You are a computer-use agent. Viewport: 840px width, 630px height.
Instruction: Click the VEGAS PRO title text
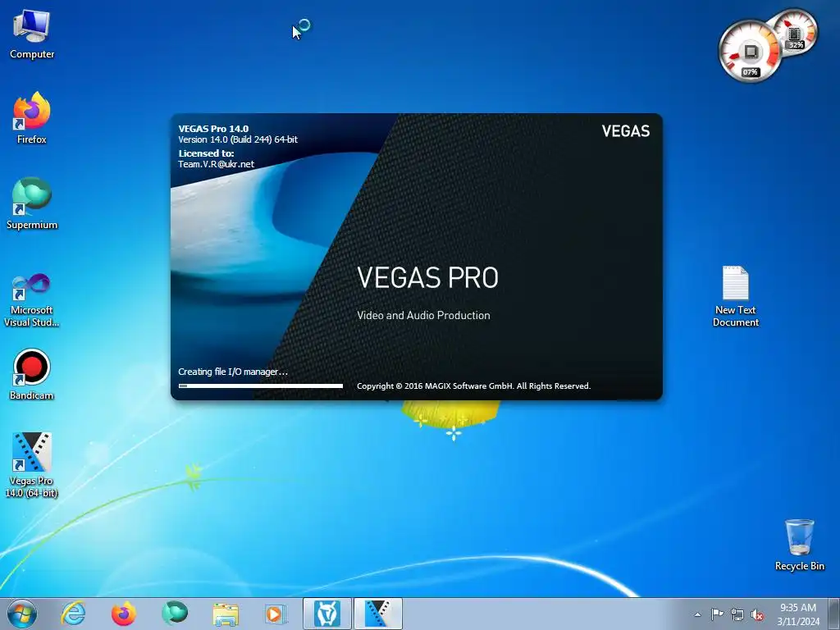point(427,277)
